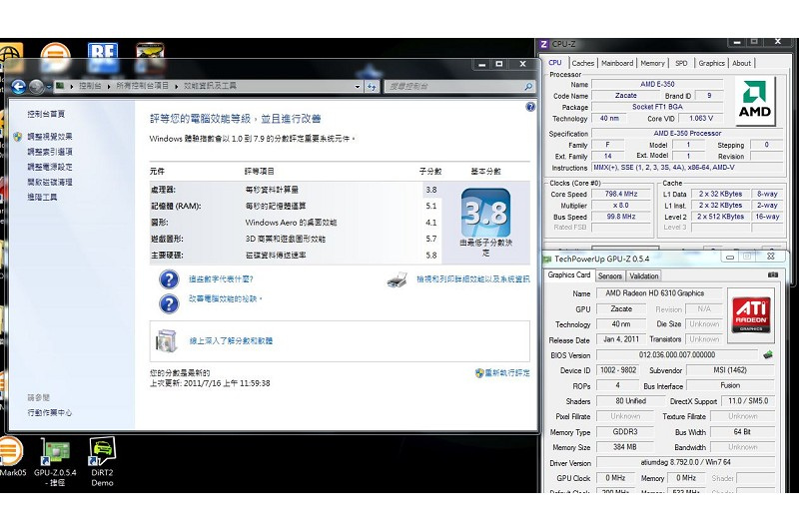Click 重新執行評定 to re-run assessment
This screenshot has height=532, width=799.
pos(507,372)
